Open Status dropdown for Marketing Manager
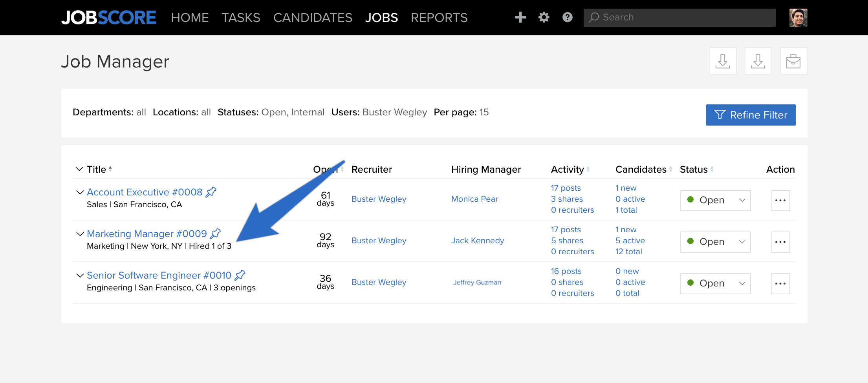Screen dimensions: 868x383 pyautogui.click(x=715, y=242)
